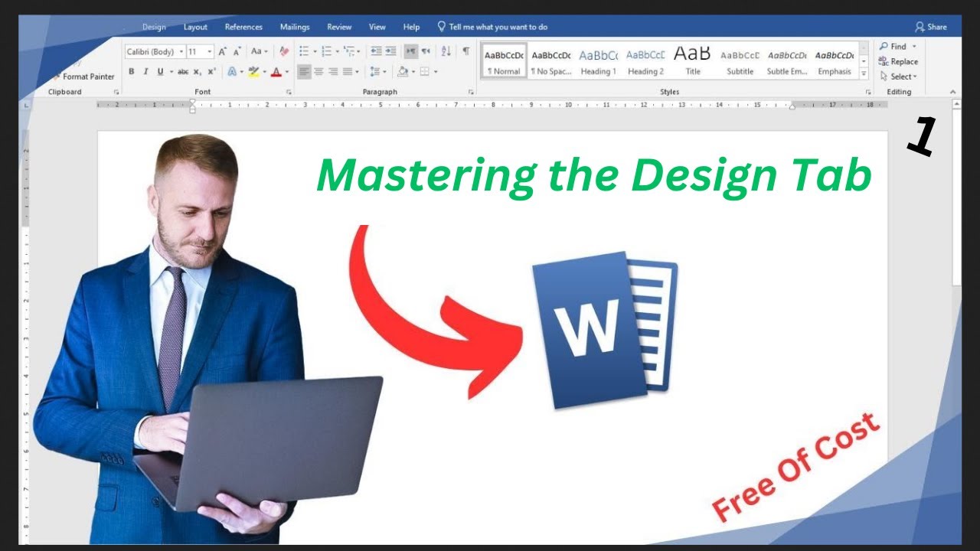Apply the Heading 2 style
Image resolution: width=980 pixels, height=551 pixels.
(645, 61)
